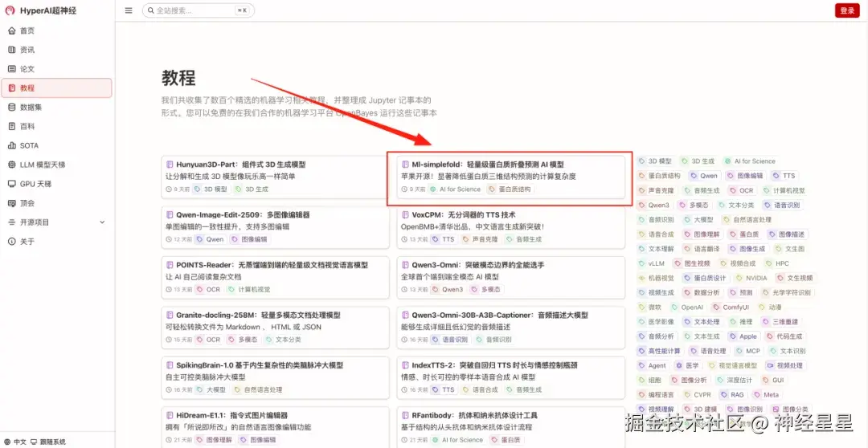
Task: Open 论文 in the sidebar
Action: tap(56, 69)
